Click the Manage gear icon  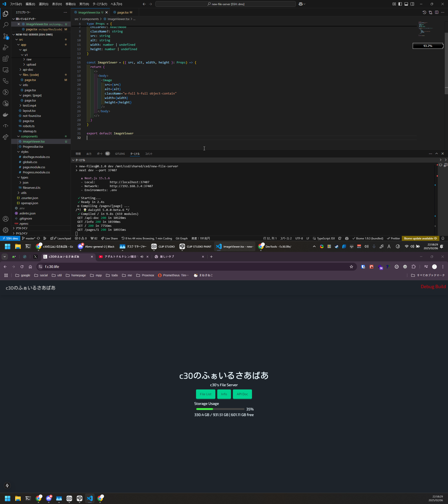[5, 230]
